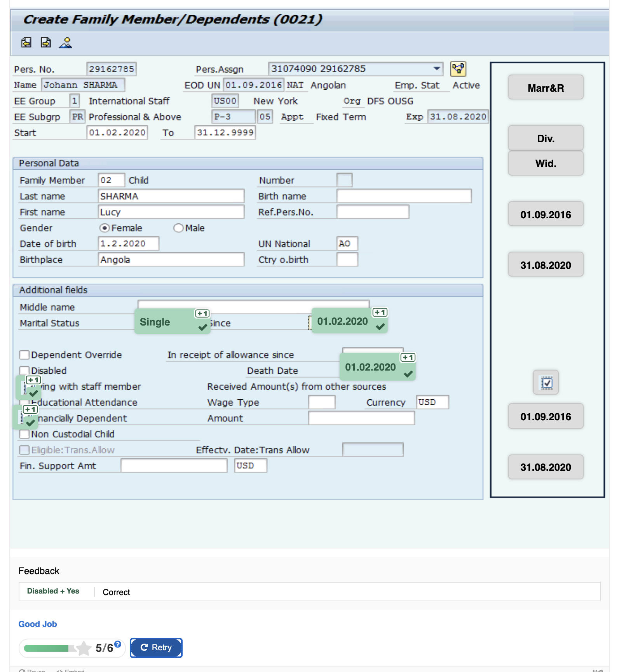Click the Start date field 01.02.2020
Screen dimensions: 638x672
tap(117, 132)
